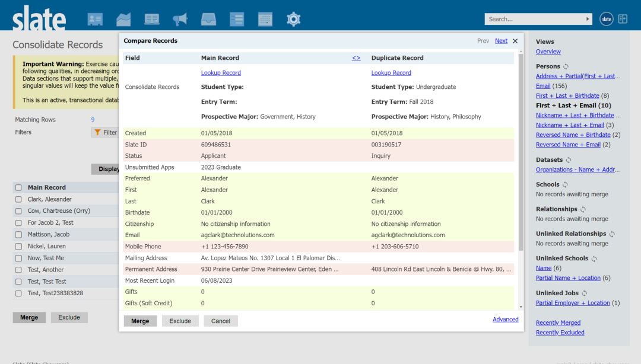Open the Database gear icon
Image resolution: width=641 pixels, height=364 pixels.
[294, 19]
